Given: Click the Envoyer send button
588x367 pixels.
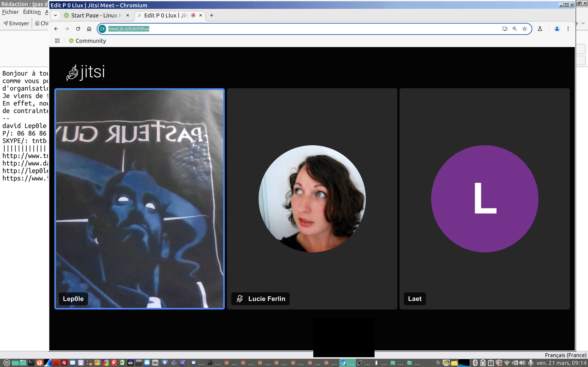Looking at the screenshot, I should (x=17, y=23).
